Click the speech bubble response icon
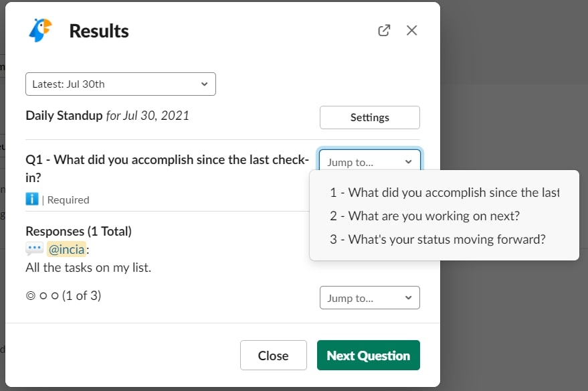Image resolution: width=588 pixels, height=391 pixels. (x=35, y=249)
